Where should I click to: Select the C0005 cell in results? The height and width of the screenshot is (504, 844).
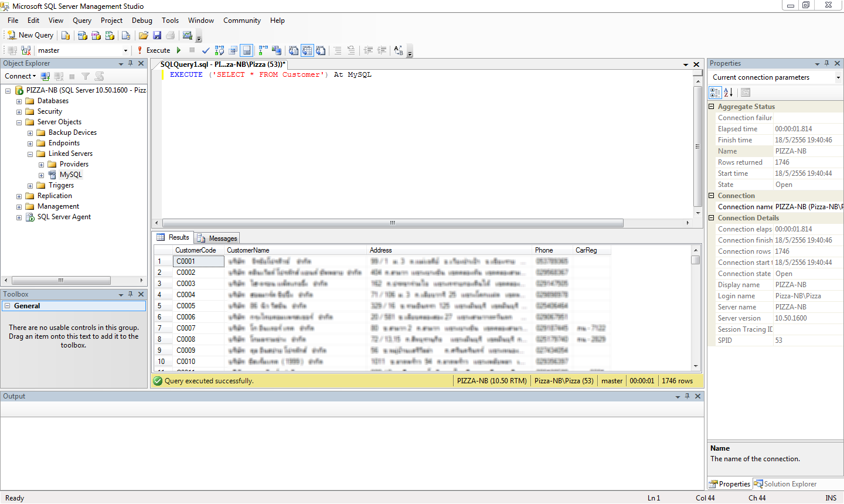coord(199,306)
